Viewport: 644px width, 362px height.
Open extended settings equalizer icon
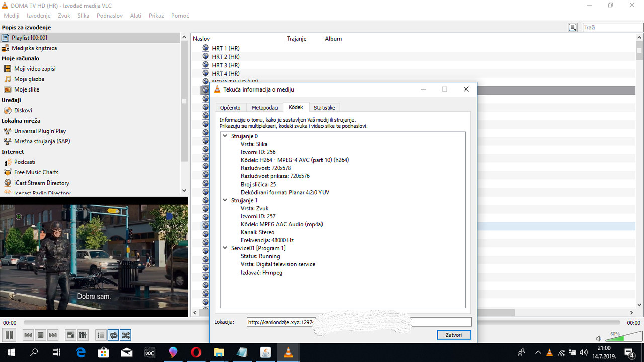pyautogui.click(x=83, y=335)
